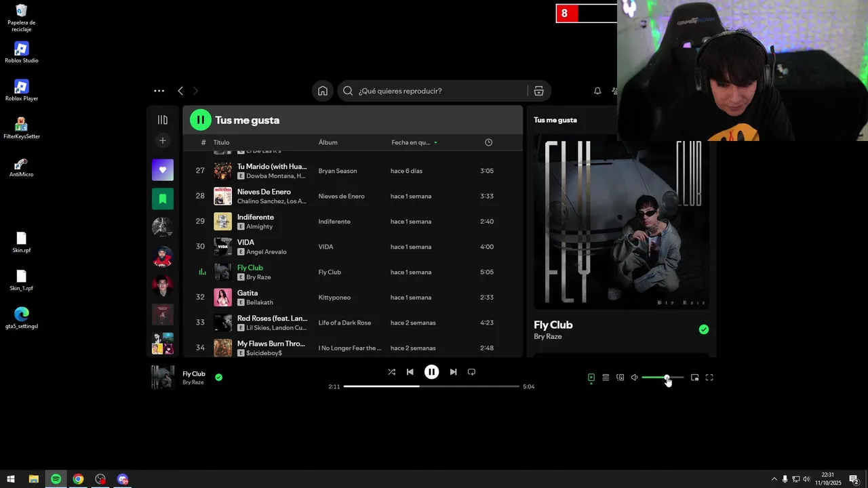
Task: Click Gatita track cover thumbnail
Action: (223, 298)
